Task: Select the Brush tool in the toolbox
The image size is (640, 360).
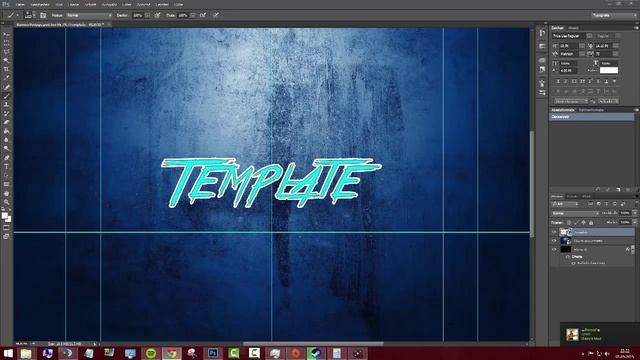Action: click(x=6, y=96)
